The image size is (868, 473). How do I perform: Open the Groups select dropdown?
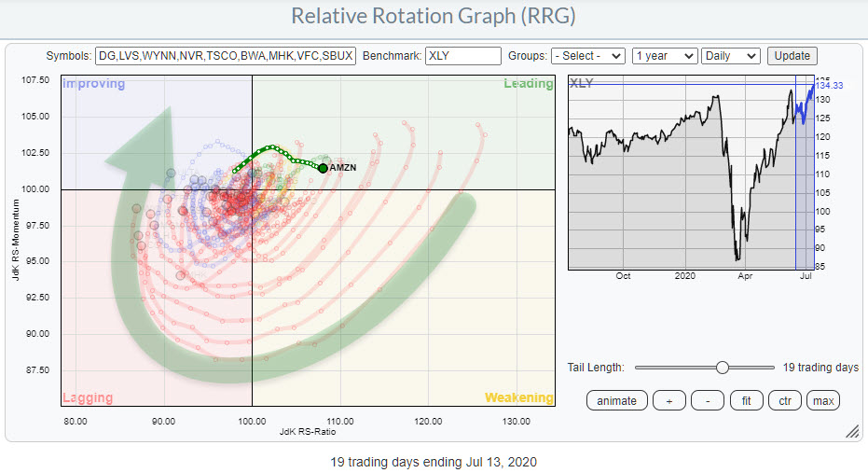tap(587, 56)
